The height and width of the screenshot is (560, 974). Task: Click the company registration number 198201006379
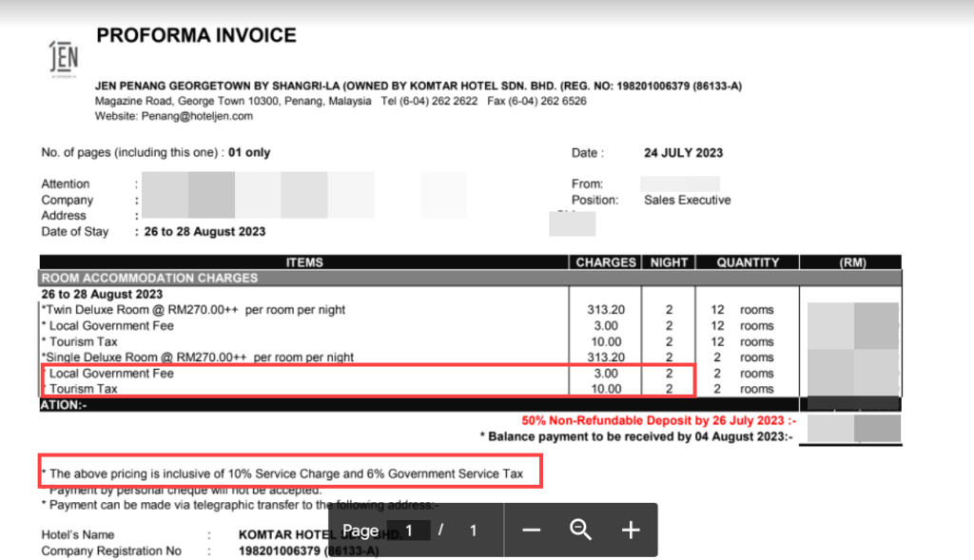(x=279, y=551)
